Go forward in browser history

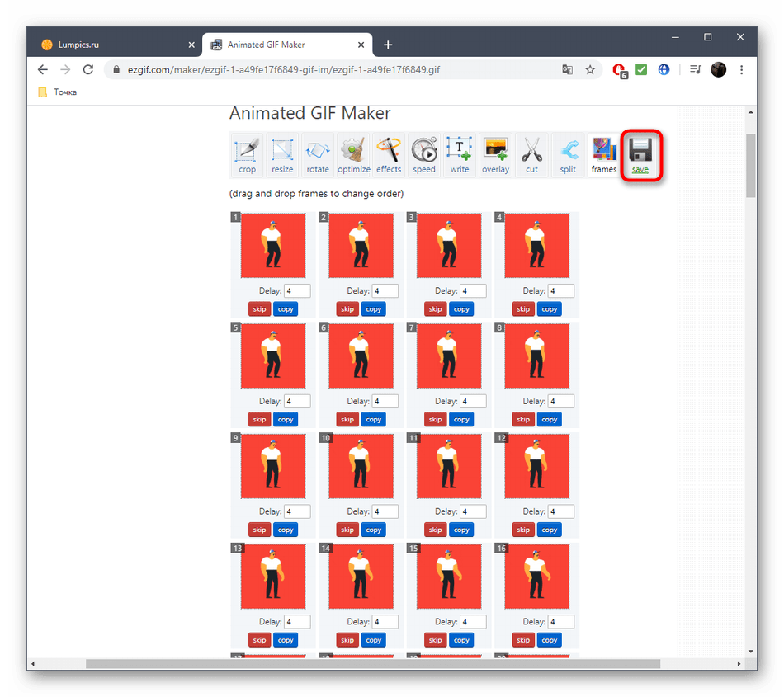coord(65,69)
